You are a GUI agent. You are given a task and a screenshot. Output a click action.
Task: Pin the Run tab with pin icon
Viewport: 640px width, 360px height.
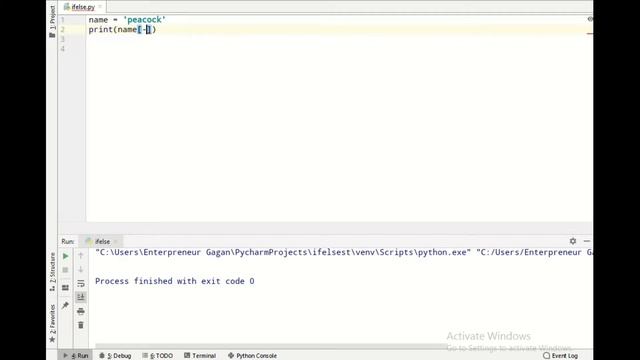click(x=65, y=305)
